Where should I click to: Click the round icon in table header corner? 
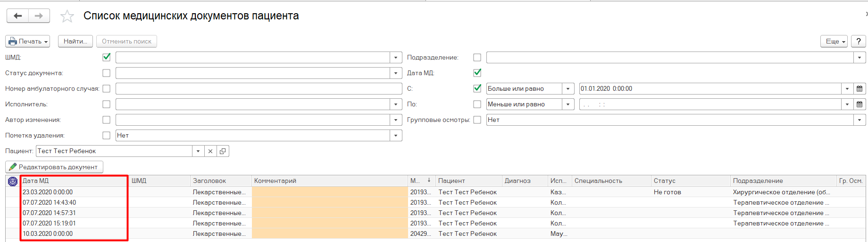tap(13, 181)
